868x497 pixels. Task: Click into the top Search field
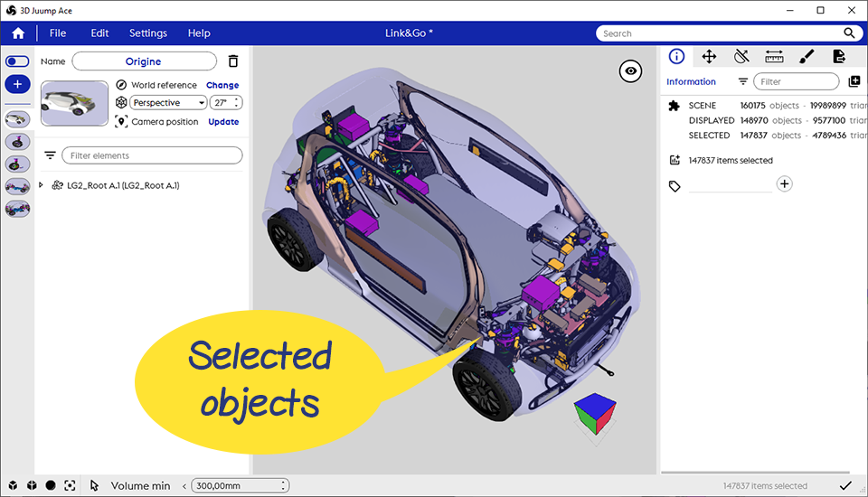[720, 33]
